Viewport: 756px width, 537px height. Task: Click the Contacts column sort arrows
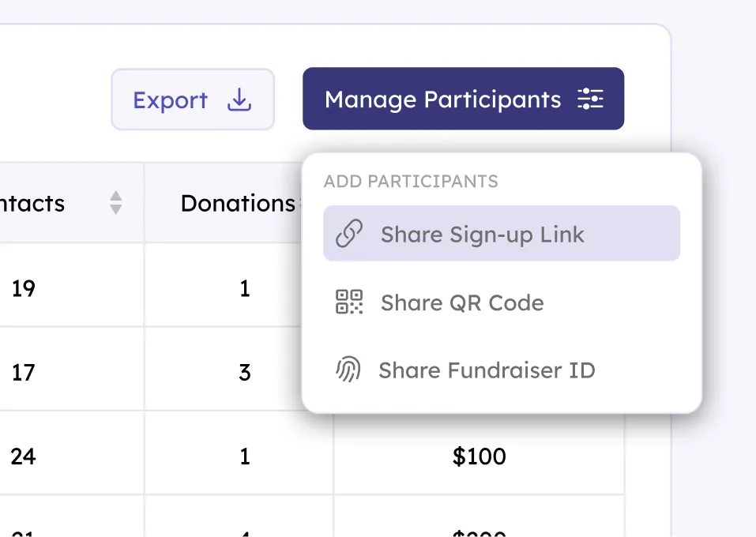(115, 203)
